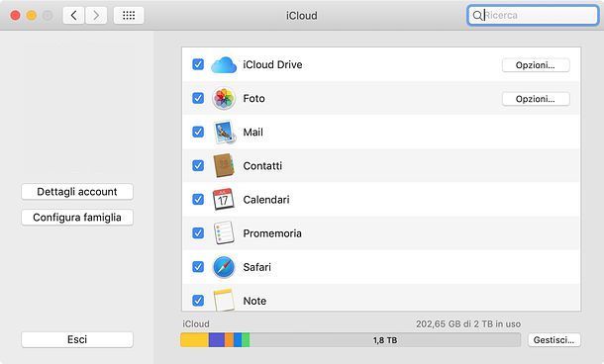Click the Safari compass icon
The image size is (604, 364).
[x=224, y=267]
